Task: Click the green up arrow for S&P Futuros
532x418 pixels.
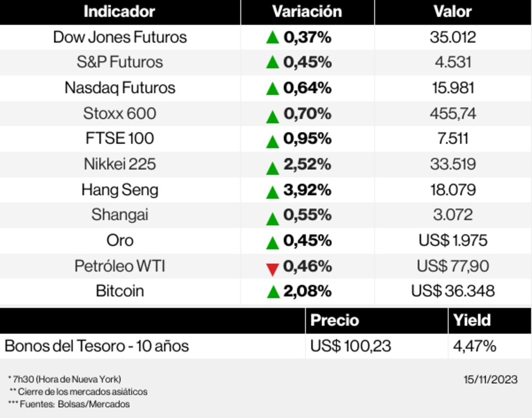Action: click(x=272, y=63)
